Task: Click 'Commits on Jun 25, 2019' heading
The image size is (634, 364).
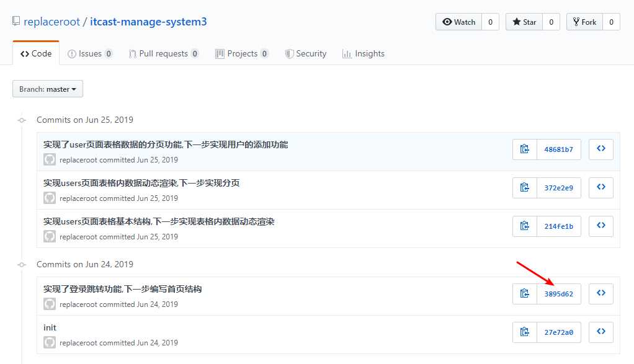Action: coord(85,120)
